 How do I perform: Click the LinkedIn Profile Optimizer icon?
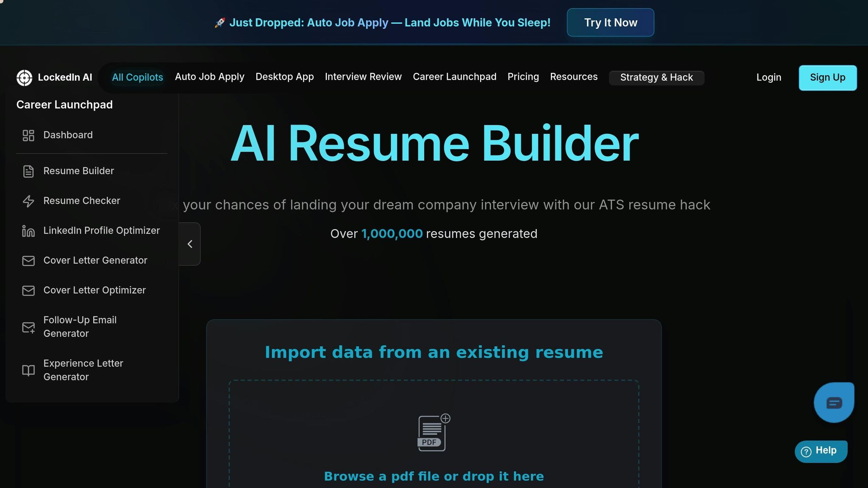tap(28, 231)
